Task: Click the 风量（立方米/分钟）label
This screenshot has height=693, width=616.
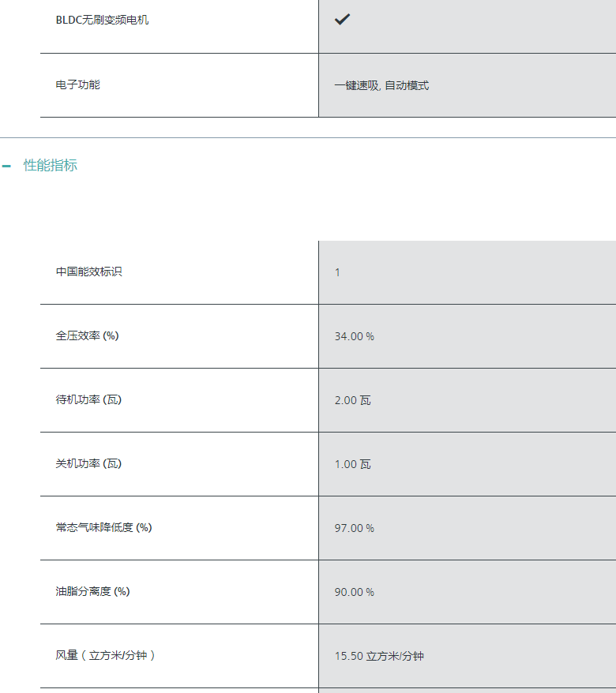Action: click(x=105, y=655)
